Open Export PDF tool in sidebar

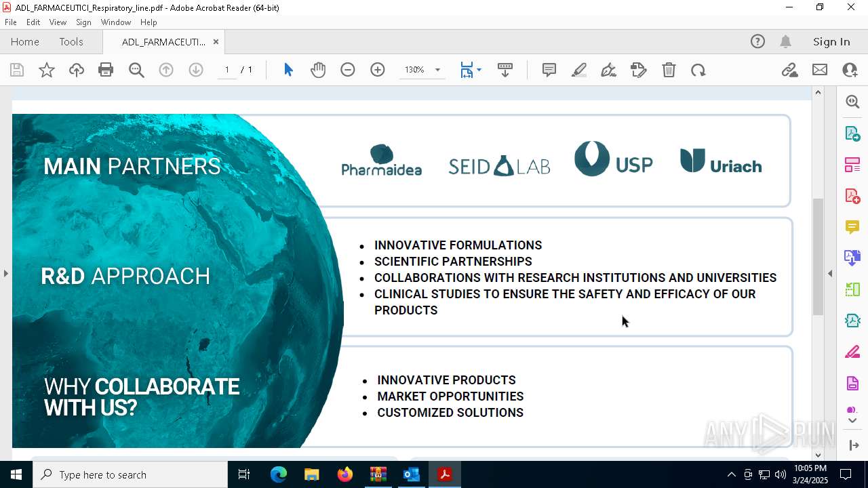pyautogui.click(x=852, y=134)
